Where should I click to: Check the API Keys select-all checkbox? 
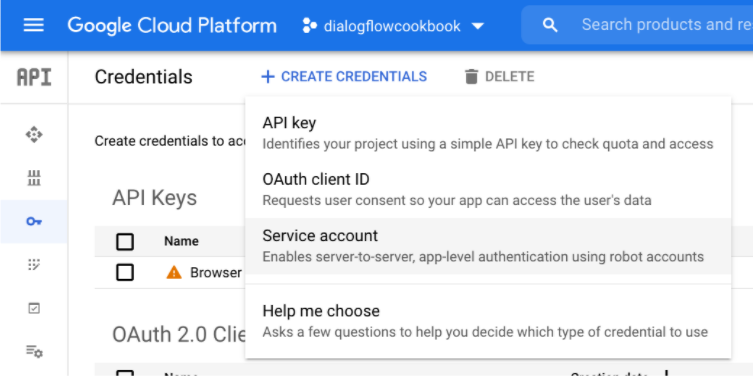tap(125, 241)
